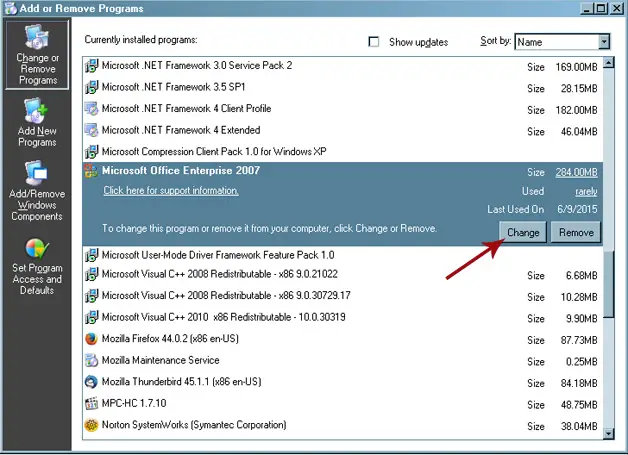Click the scrollbar up arrow
628x455 pixels.
click(x=609, y=62)
